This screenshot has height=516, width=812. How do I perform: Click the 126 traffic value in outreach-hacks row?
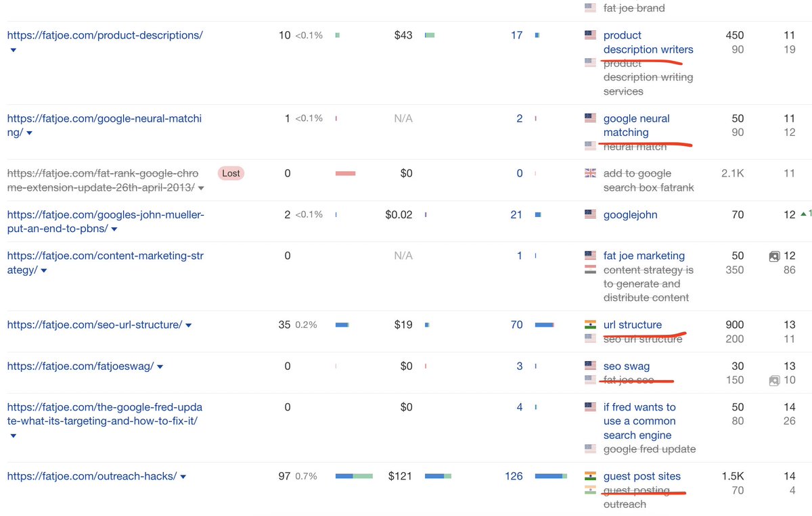tap(514, 476)
